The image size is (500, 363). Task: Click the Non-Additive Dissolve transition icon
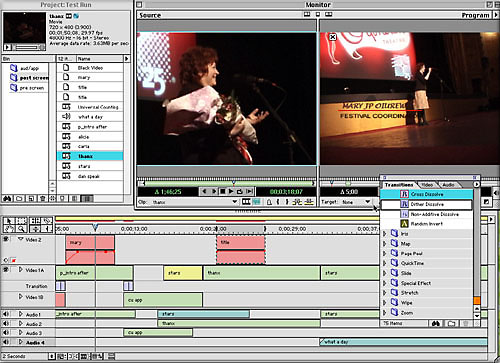coord(404,214)
